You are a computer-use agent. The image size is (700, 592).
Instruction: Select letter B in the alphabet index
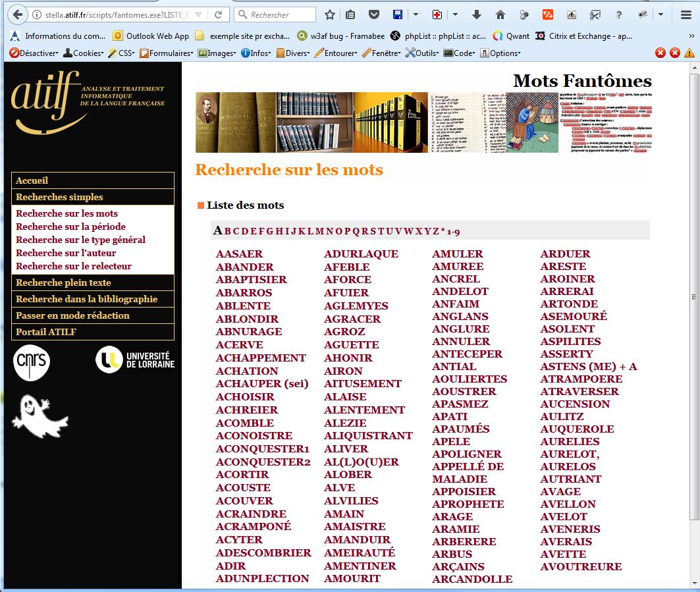click(228, 231)
